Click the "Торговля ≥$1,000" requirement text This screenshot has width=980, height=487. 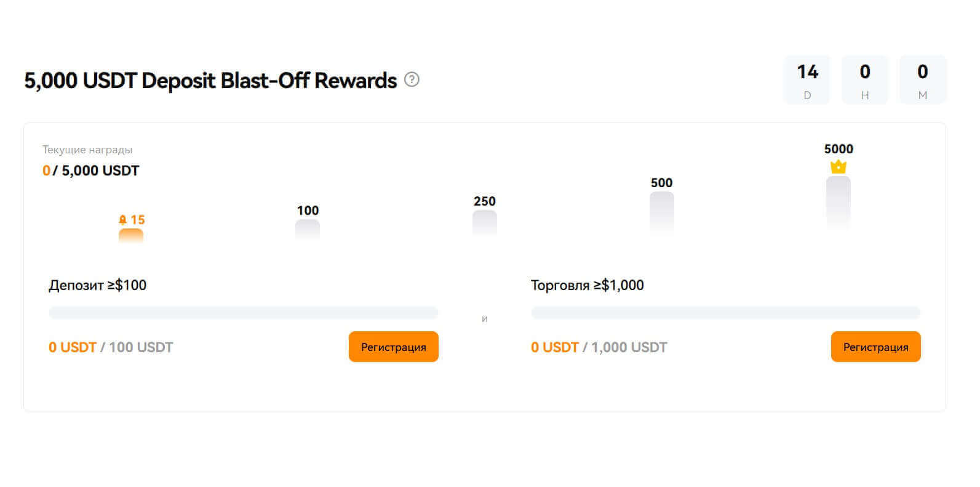click(x=587, y=285)
